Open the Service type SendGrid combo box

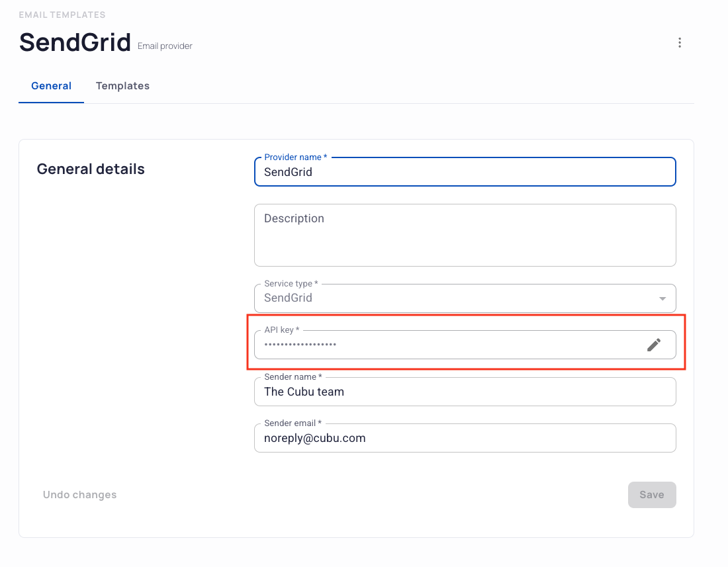(x=465, y=298)
